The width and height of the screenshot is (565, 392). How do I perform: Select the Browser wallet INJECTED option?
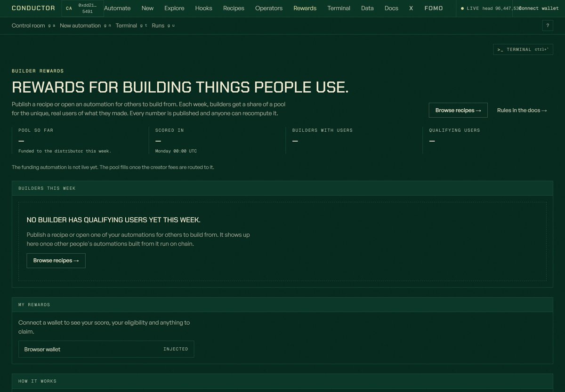(106, 349)
